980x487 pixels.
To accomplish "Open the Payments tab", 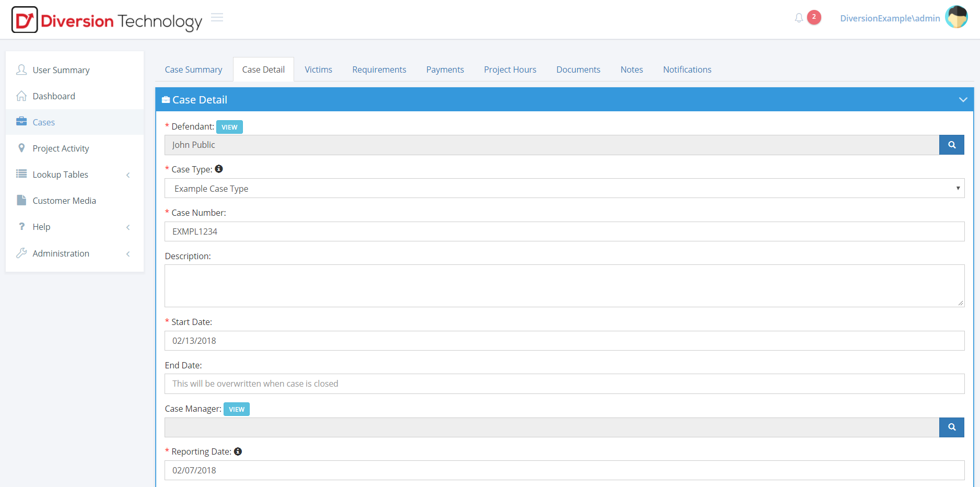I will (x=445, y=69).
